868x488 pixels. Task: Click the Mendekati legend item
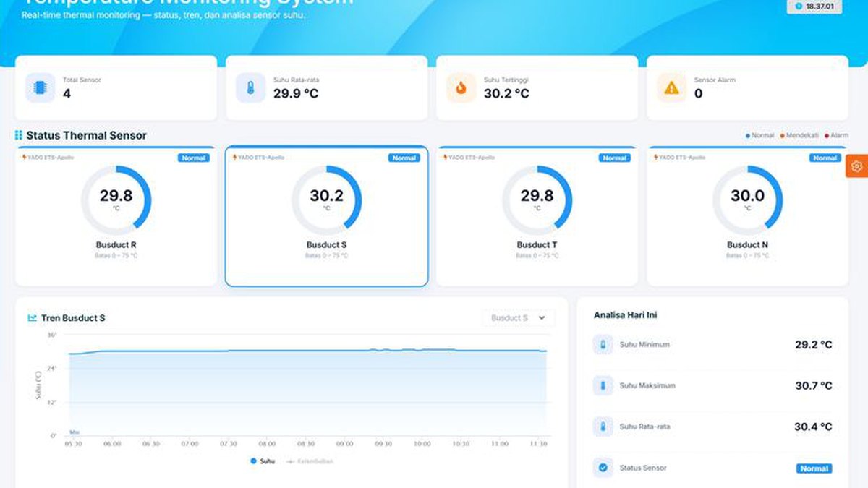(x=799, y=135)
